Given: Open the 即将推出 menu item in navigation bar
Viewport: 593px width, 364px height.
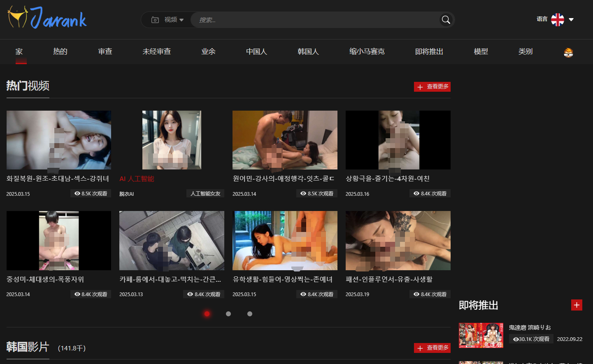Looking at the screenshot, I should coord(429,51).
